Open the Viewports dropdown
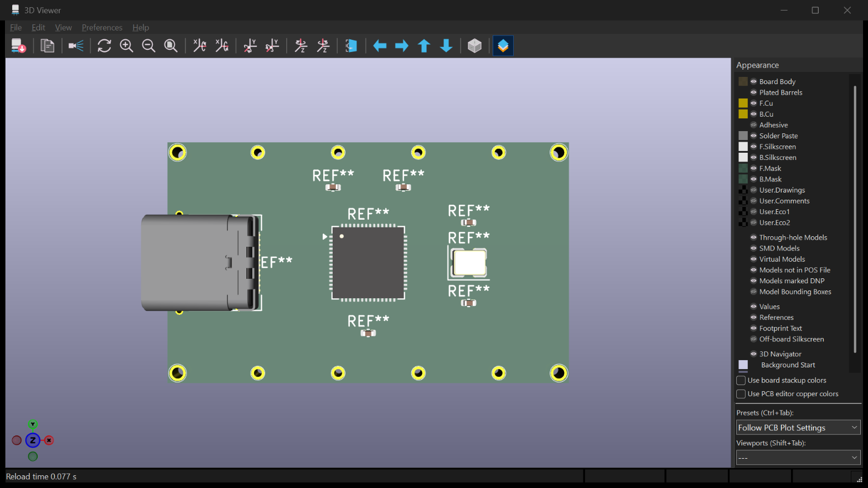The image size is (868, 488). pos(798,458)
